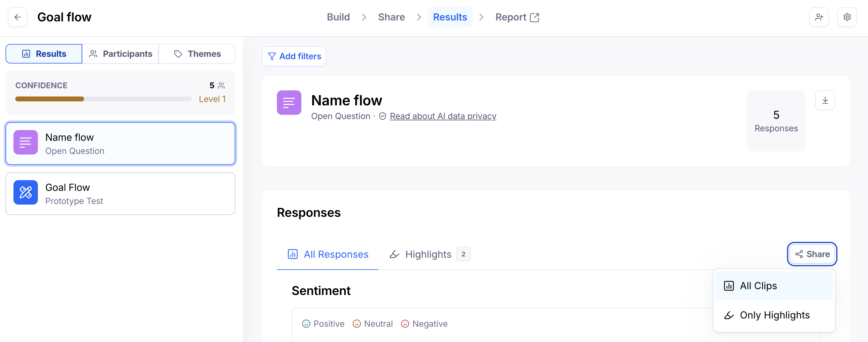Screen dimensions: 868x342
Task: Toggle the Positive sentiment filter
Action: point(323,323)
